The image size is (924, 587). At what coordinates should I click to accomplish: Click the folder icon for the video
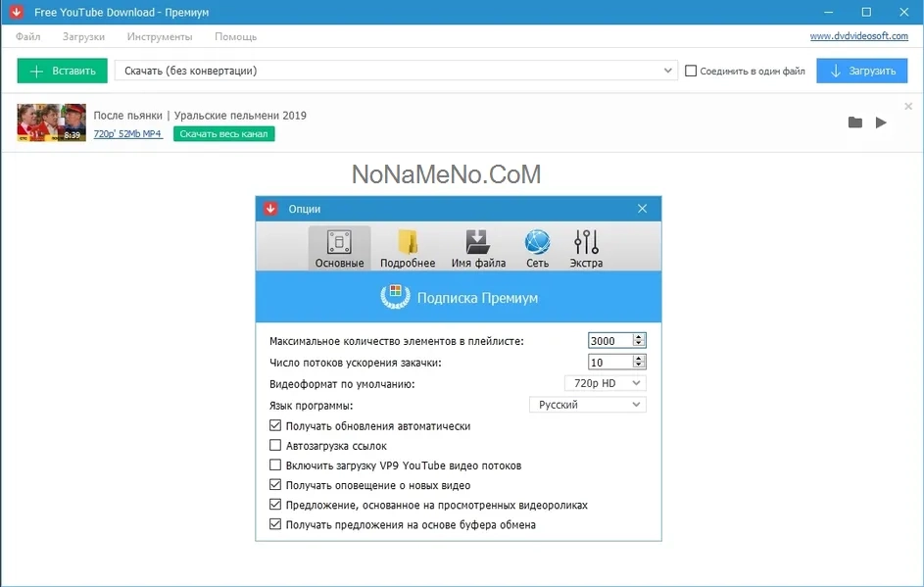pyautogui.click(x=855, y=122)
